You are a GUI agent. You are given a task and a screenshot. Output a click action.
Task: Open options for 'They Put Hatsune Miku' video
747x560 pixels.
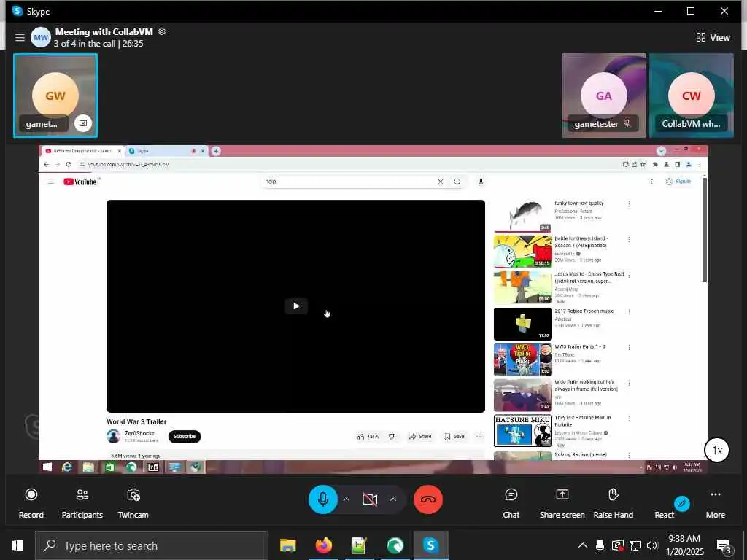click(630, 419)
